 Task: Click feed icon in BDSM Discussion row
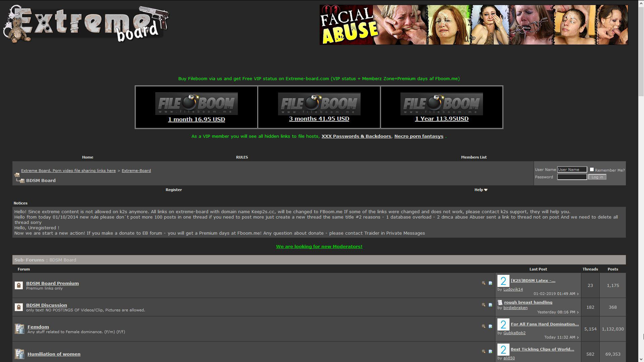[490, 305]
